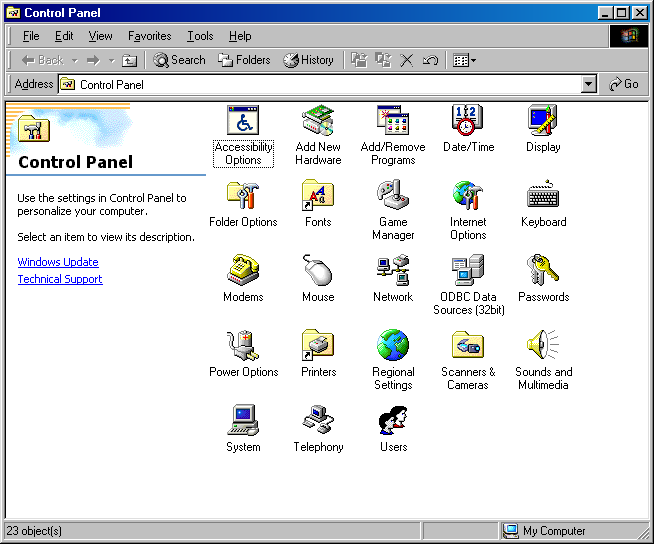This screenshot has height=544, width=654.
Task: Open Modems telephone icon
Action: pos(243,270)
